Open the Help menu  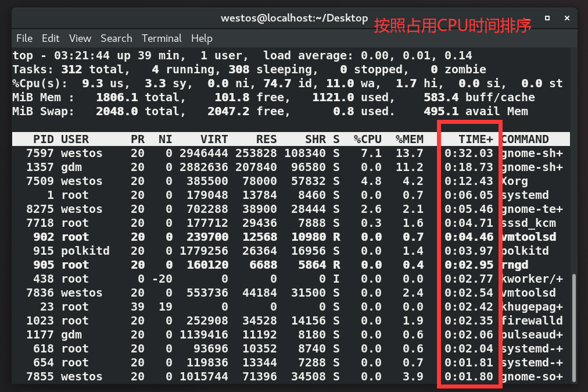(202, 38)
